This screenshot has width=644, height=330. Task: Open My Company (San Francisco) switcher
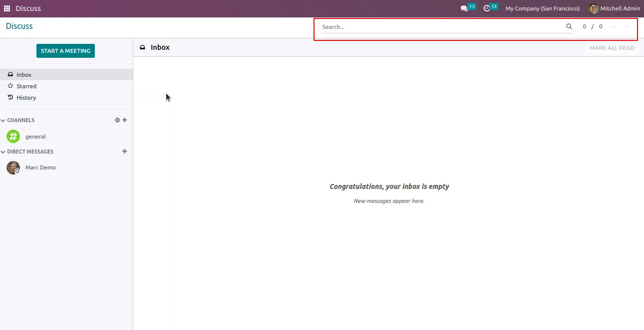[x=543, y=8]
